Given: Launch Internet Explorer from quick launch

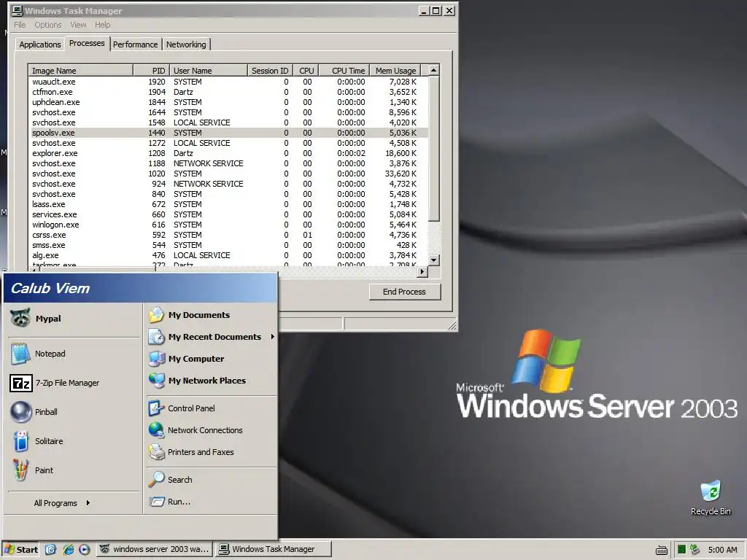Looking at the screenshot, I should tap(68, 549).
